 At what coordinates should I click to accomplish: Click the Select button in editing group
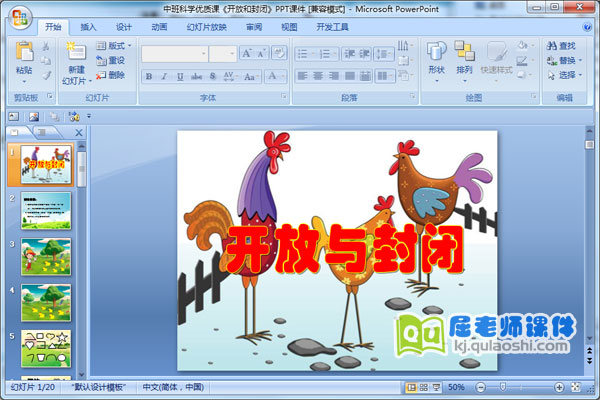click(564, 75)
